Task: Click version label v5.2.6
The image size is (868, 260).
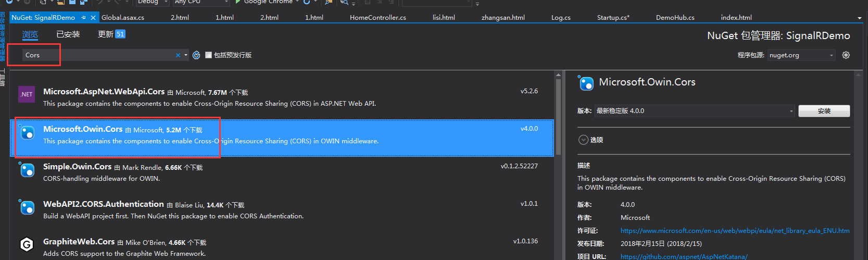Action: (x=529, y=91)
